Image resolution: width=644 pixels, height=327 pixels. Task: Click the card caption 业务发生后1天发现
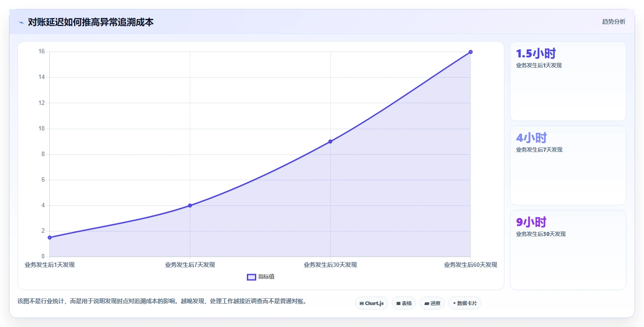click(x=539, y=65)
